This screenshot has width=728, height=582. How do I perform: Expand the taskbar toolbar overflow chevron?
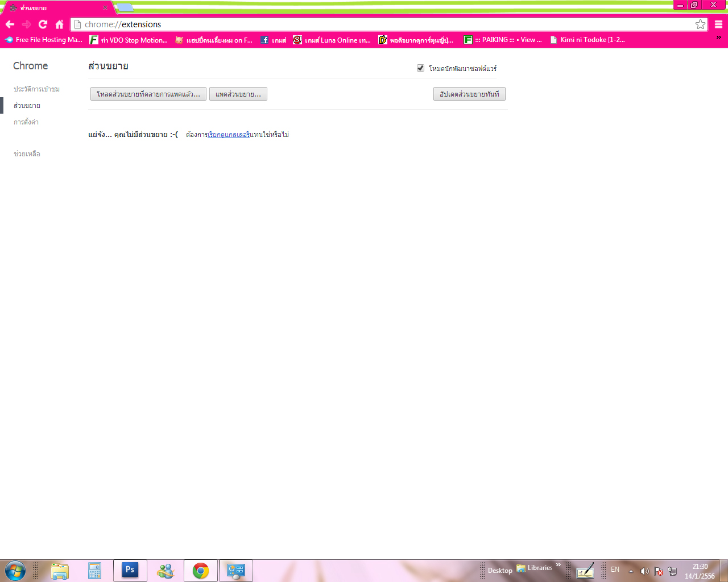(x=559, y=565)
